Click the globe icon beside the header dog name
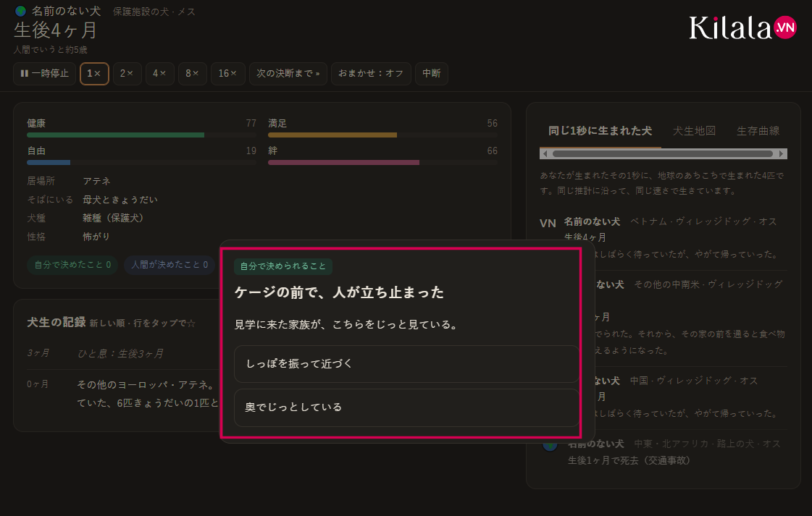Screen dimensions: 812x516 pos(21,11)
